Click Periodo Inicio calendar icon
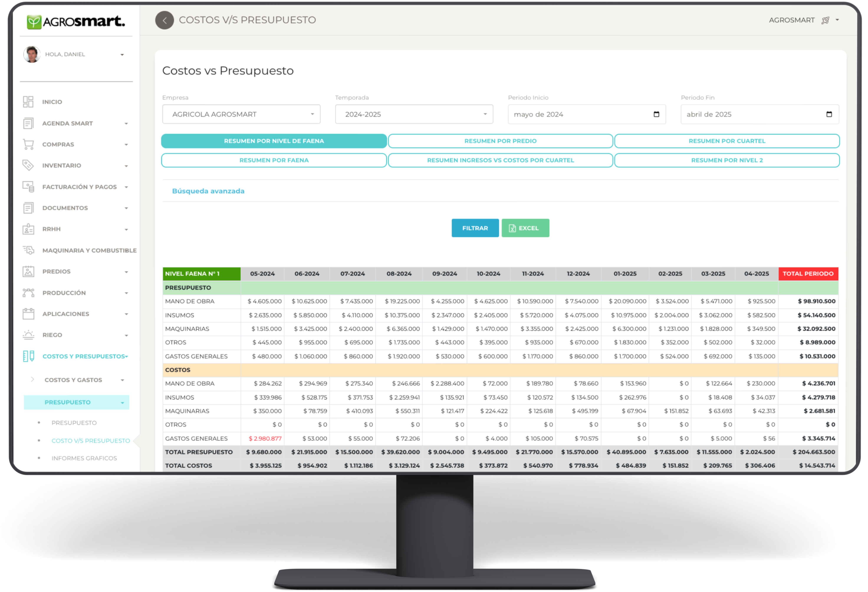Viewport: 868px width, 592px height. click(656, 114)
